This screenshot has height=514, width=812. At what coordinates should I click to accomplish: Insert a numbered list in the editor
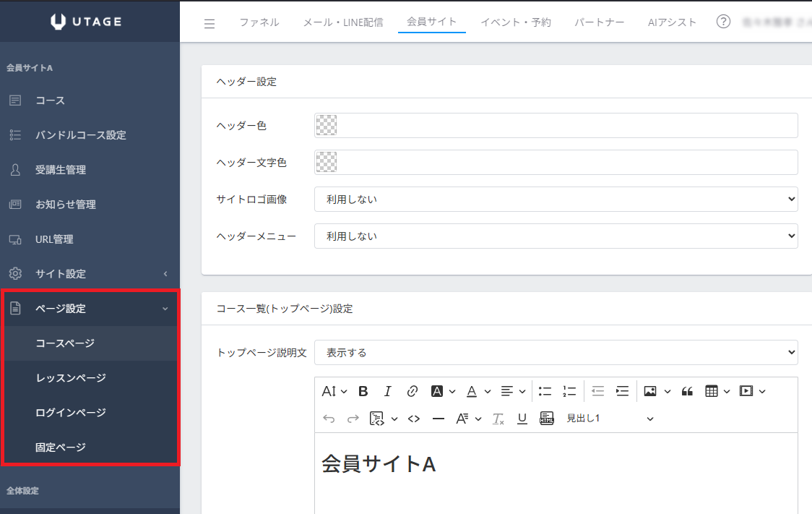pyautogui.click(x=569, y=391)
